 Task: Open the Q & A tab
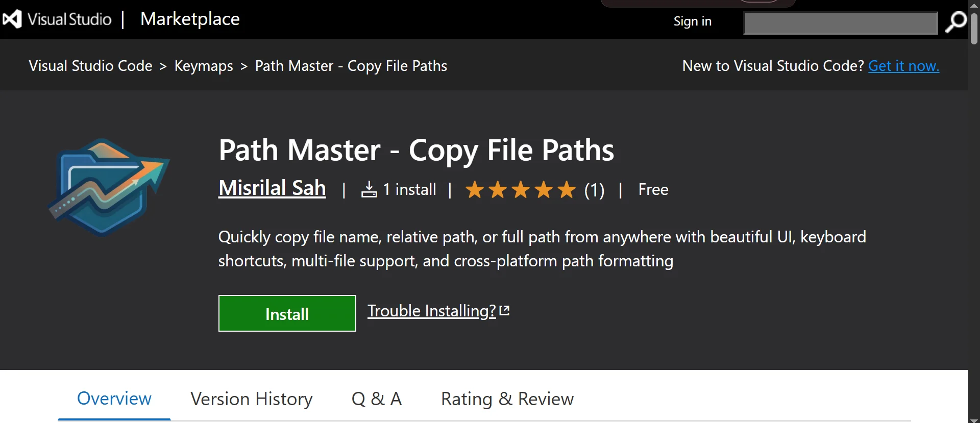[376, 399]
